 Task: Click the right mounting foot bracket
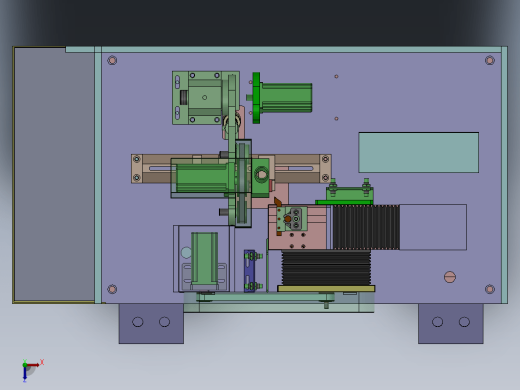point(451,323)
